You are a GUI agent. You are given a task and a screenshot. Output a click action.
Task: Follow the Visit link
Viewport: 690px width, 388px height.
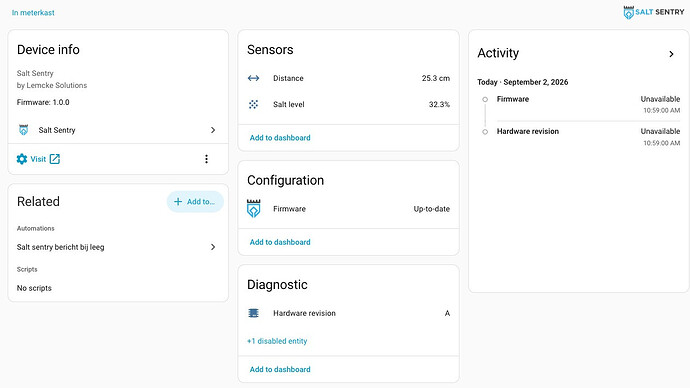(38, 159)
